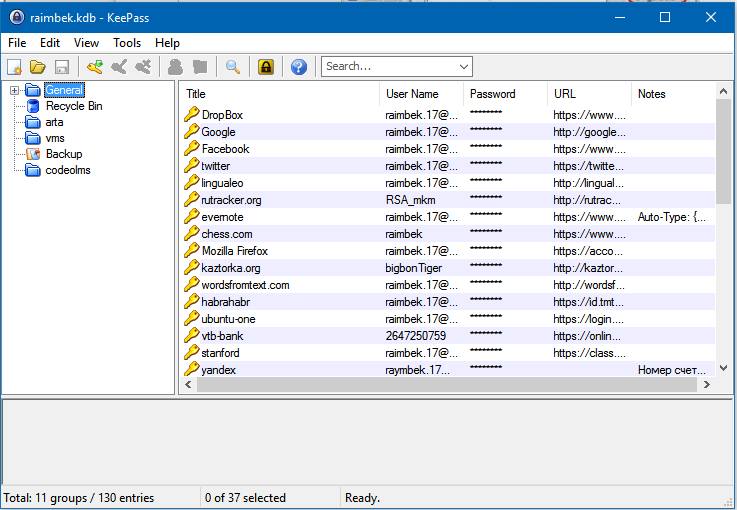The width and height of the screenshot is (737, 510).
Task: Select the Recycle Bin group
Action: (73, 106)
